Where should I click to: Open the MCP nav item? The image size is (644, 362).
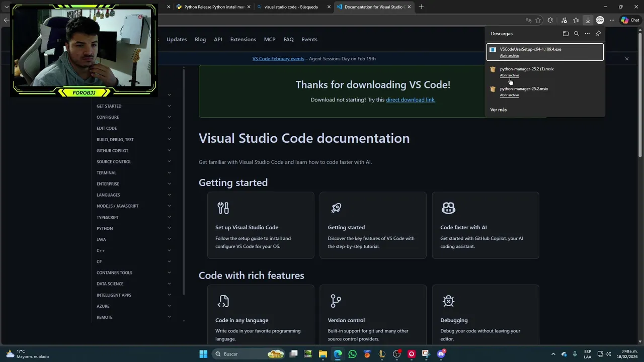[270, 39]
